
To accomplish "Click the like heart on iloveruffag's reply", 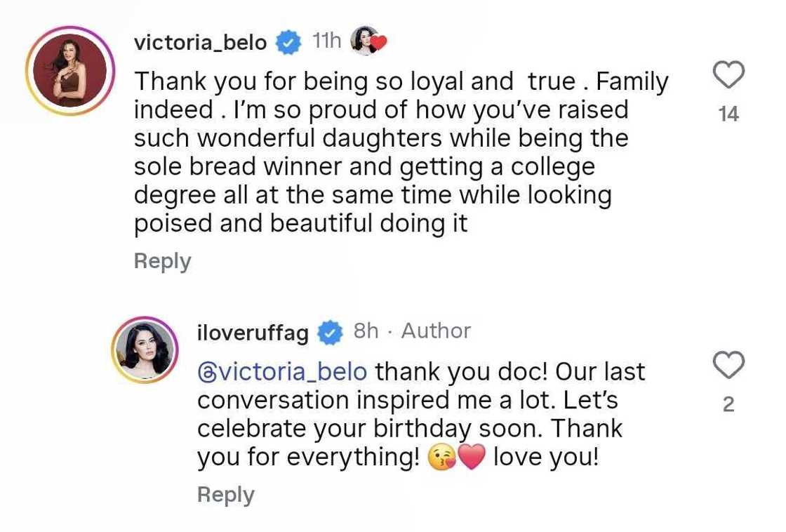I will (x=729, y=364).
